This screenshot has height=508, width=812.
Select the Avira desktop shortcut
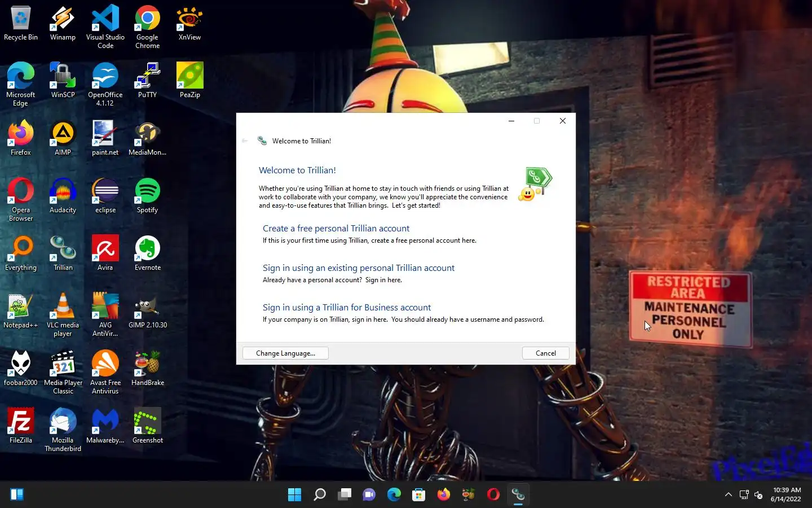(105, 253)
